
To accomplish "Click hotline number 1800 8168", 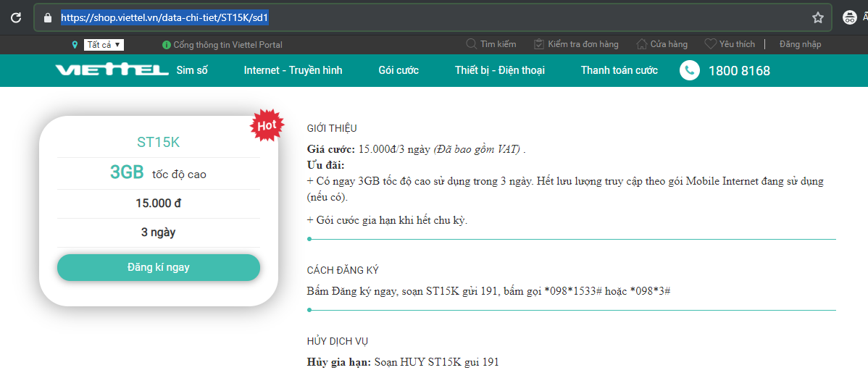I will pyautogui.click(x=739, y=71).
